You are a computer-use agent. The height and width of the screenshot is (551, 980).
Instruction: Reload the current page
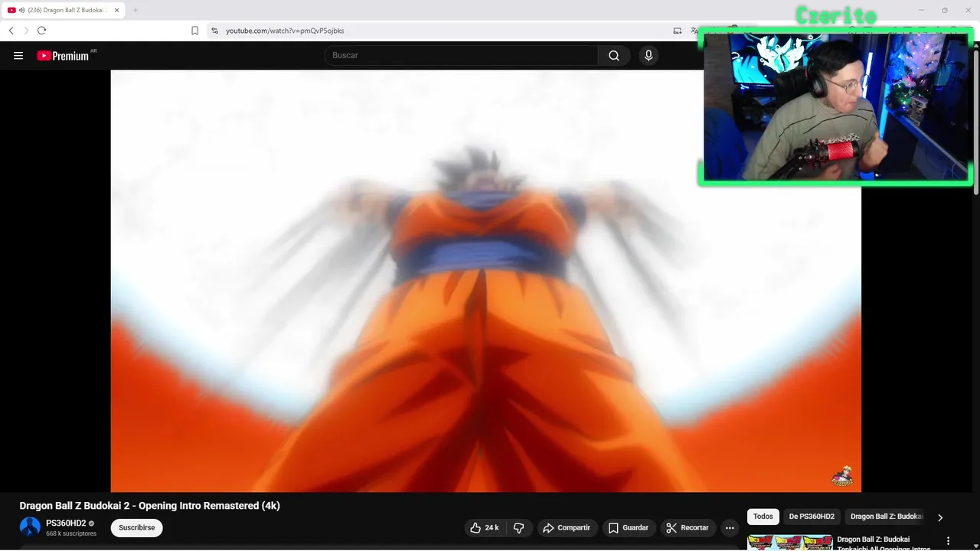pyautogui.click(x=42, y=31)
